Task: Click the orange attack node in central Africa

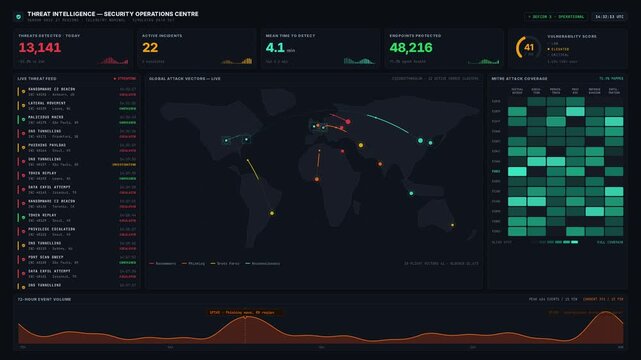Action: click(x=317, y=179)
